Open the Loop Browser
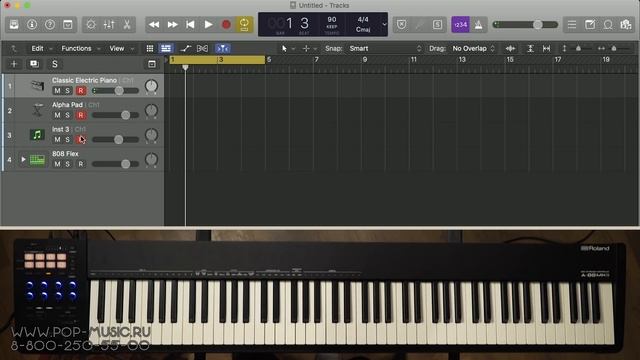Viewport: 640px width, 360px height. pos(608,24)
